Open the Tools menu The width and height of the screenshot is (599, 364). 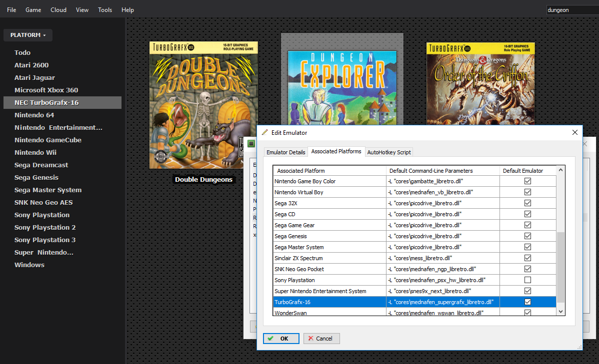tap(105, 10)
